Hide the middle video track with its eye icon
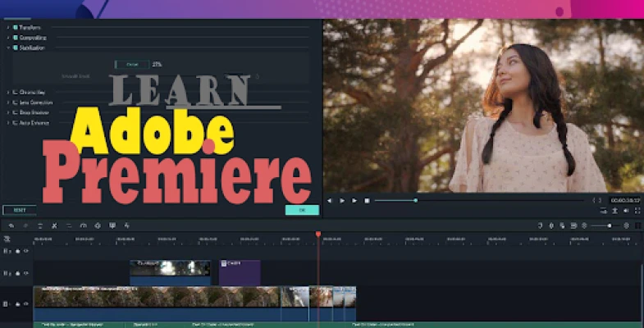The width and height of the screenshot is (644, 328). click(26, 273)
